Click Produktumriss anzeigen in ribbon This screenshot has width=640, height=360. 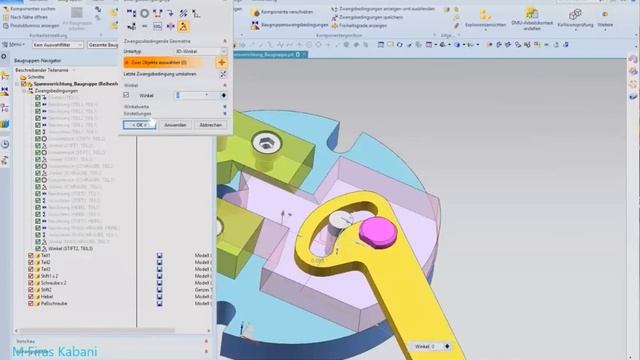tap(31, 26)
